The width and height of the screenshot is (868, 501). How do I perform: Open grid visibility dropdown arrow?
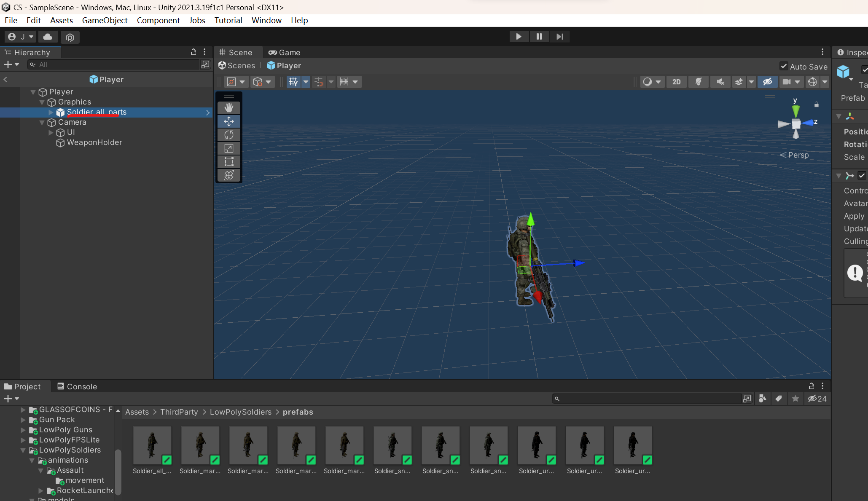pyautogui.click(x=306, y=82)
